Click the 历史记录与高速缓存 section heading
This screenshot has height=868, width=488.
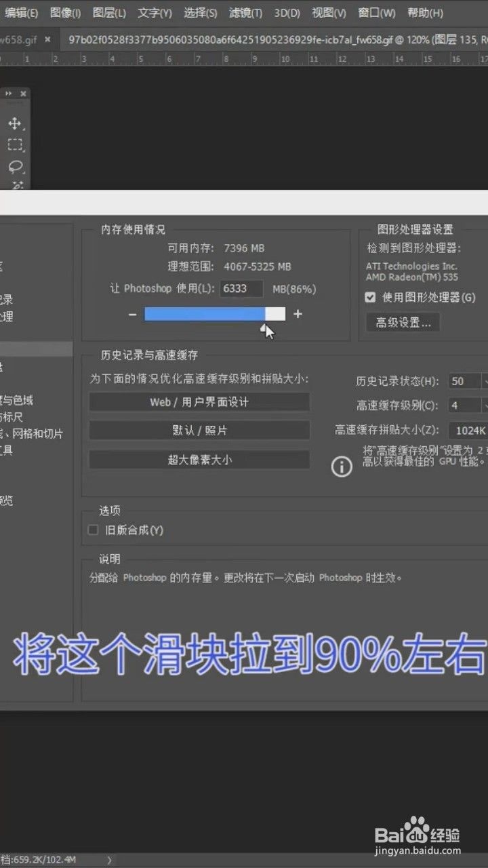(x=150, y=355)
